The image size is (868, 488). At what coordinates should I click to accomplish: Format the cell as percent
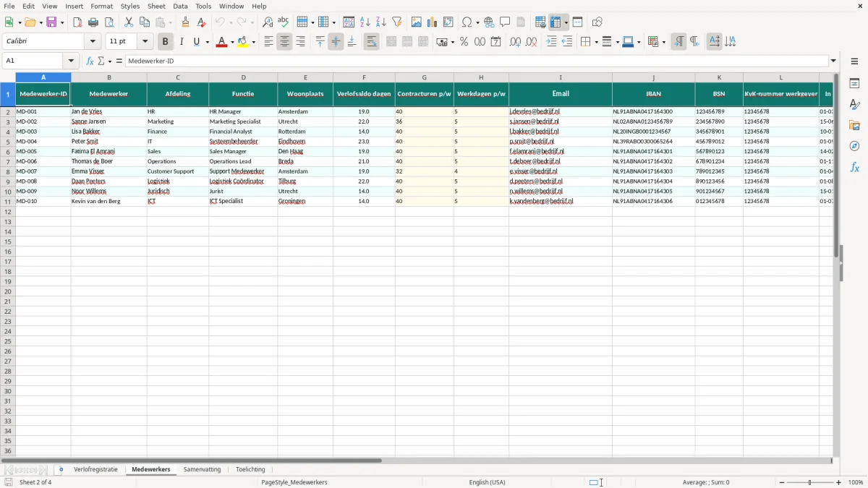464,42
